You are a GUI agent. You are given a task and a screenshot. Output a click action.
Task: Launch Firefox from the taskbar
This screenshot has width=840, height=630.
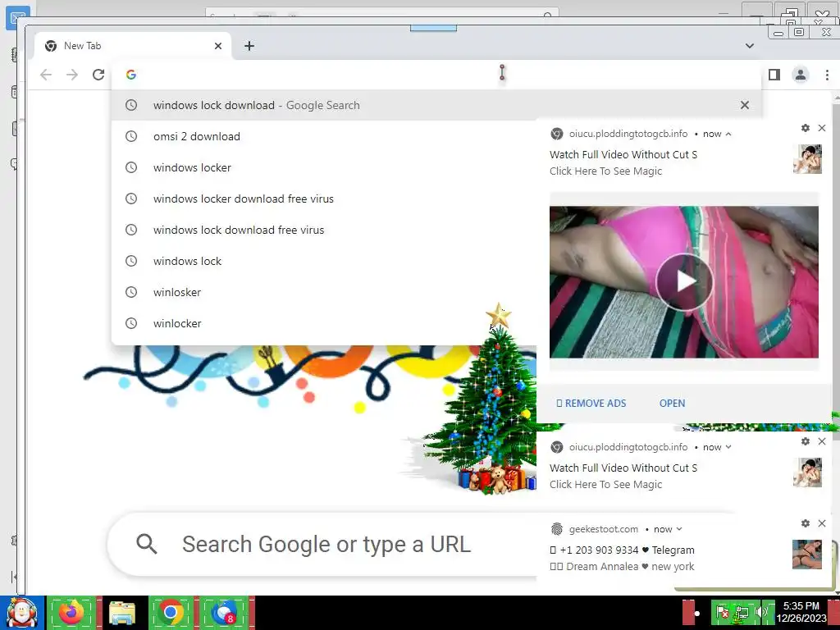(71, 613)
